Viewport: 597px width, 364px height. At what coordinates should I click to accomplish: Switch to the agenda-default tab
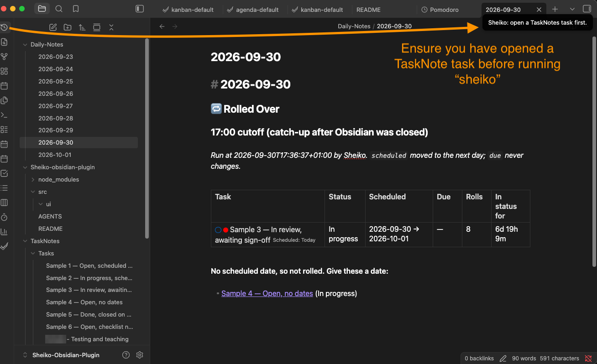click(253, 10)
